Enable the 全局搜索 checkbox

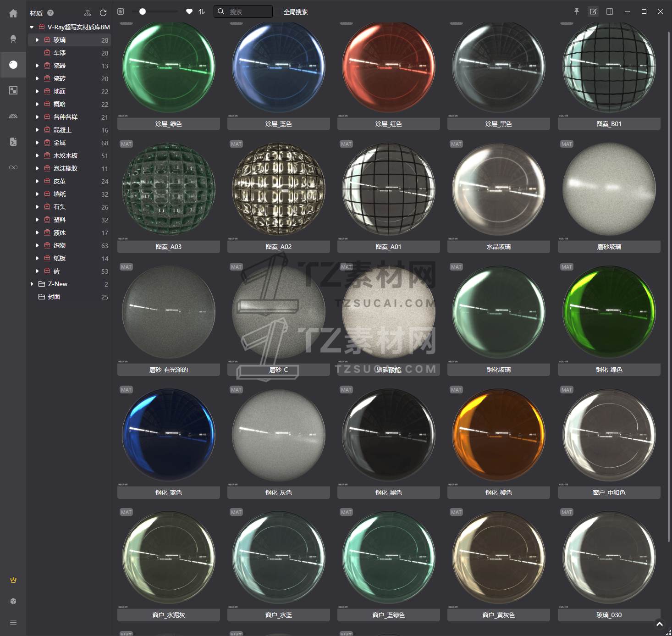279,12
